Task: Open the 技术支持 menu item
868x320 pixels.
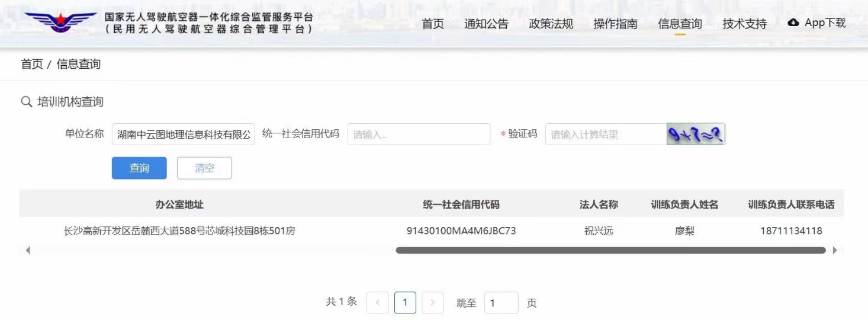Action: [744, 24]
